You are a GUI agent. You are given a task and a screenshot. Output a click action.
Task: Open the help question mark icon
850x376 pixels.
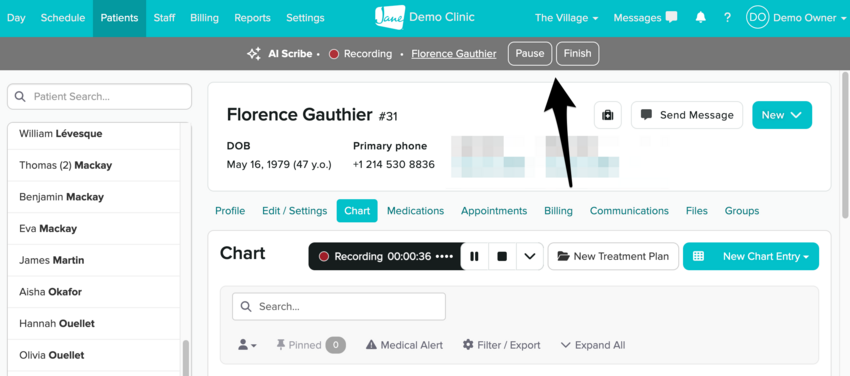click(727, 18)
